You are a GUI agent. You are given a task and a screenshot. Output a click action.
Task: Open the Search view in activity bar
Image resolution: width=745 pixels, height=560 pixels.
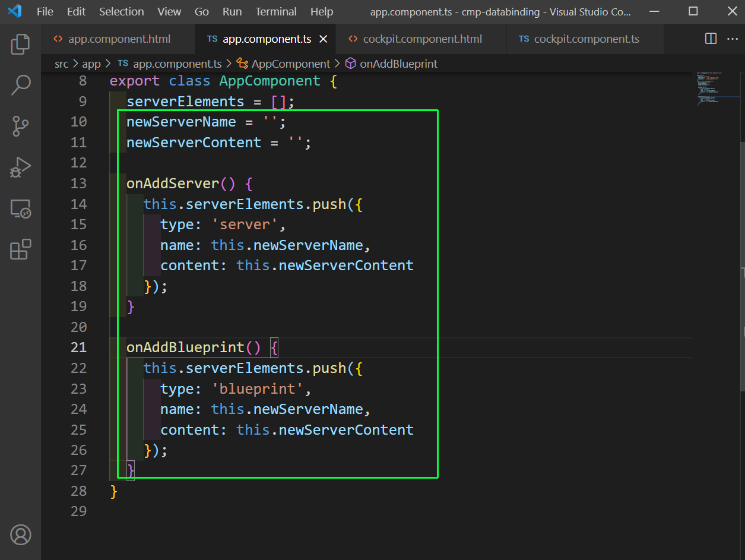[20, 85]
